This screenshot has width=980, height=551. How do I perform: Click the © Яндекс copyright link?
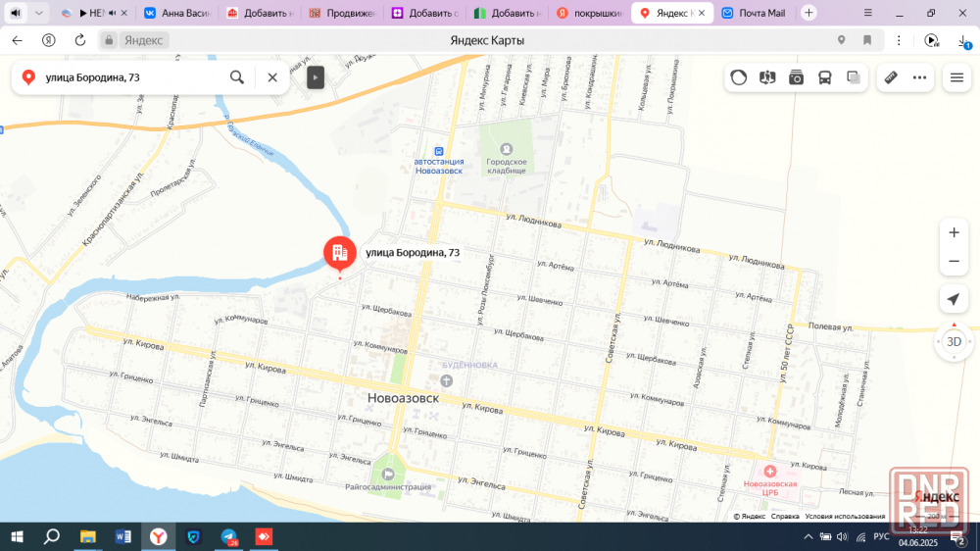(750, 517)
